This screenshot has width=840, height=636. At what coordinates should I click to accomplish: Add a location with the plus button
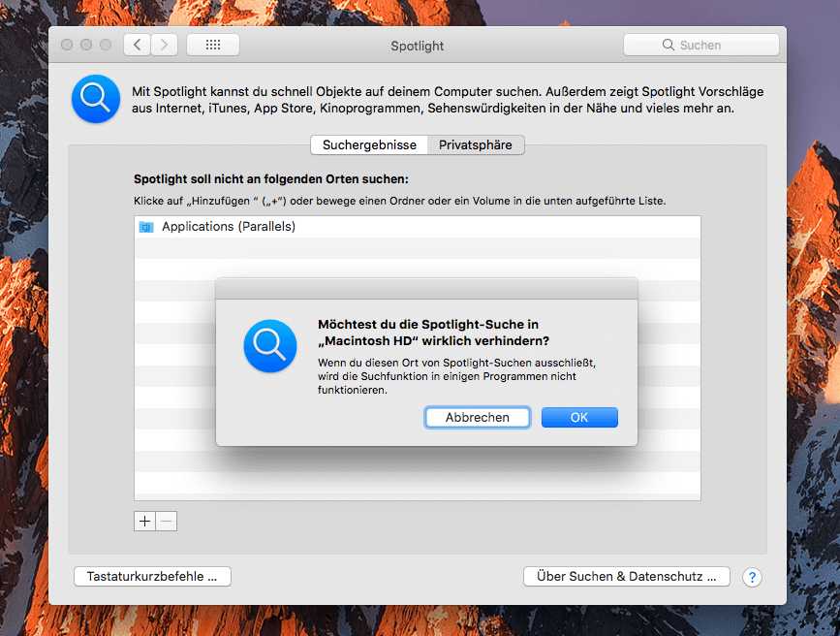coord(142,521)
